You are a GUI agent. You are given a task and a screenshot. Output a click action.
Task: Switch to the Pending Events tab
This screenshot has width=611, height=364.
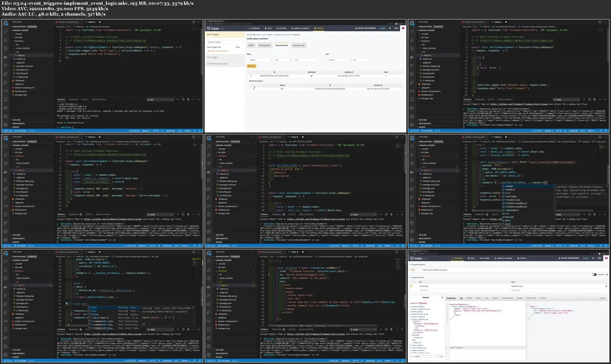pos(264,45)
